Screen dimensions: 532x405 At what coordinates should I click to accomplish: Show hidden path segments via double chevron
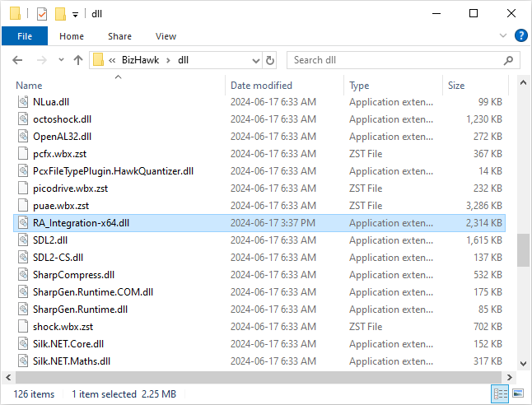[112, 60]
